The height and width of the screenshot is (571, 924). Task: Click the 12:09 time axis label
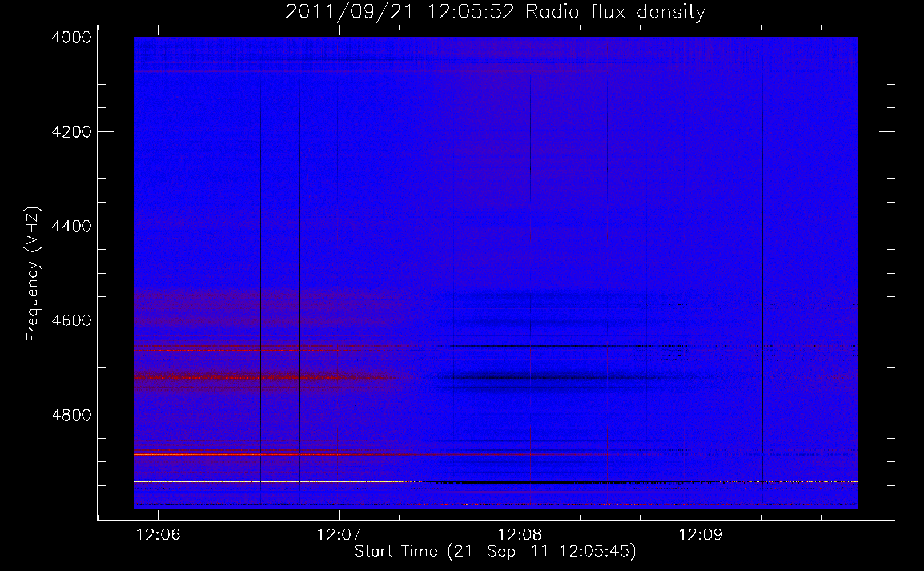coord(700,535)
